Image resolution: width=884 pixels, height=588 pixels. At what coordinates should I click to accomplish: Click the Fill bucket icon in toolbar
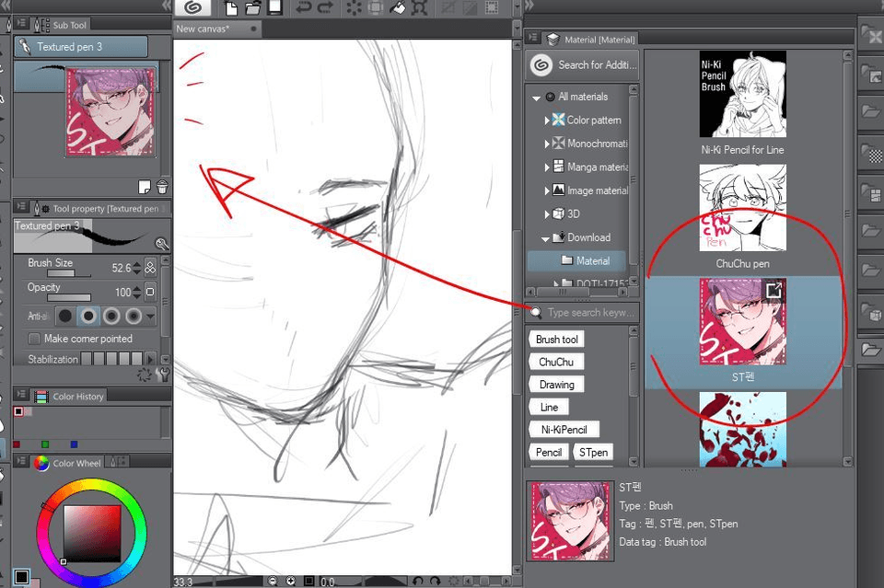click(x=398, y=8)
